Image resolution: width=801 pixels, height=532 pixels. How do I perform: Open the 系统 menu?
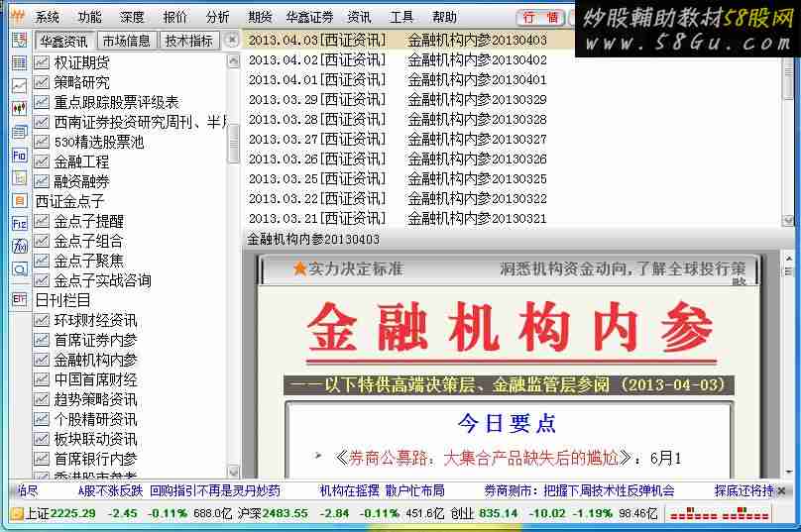(x=48, y=18)
